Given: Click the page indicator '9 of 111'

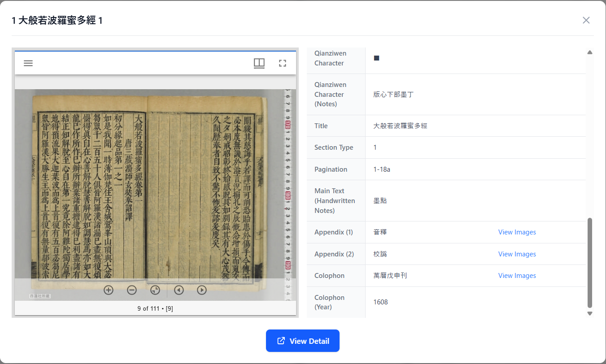Looking at the screenshot, I should 155,308.
